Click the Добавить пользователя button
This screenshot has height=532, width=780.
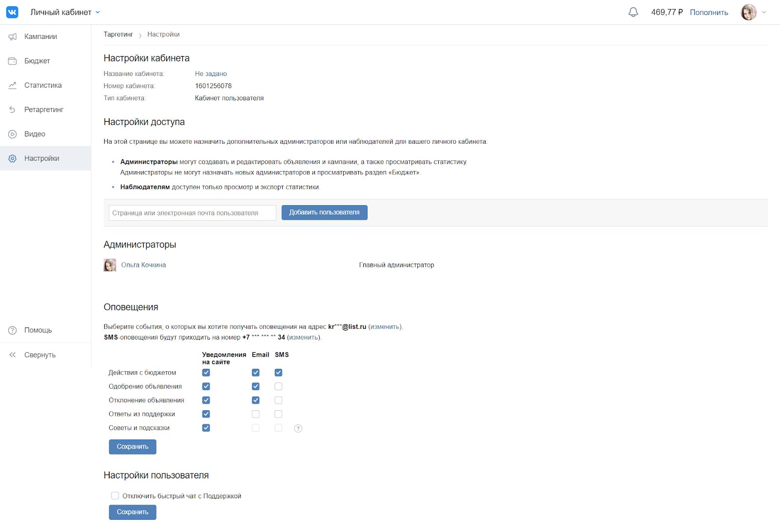(324, 212)
